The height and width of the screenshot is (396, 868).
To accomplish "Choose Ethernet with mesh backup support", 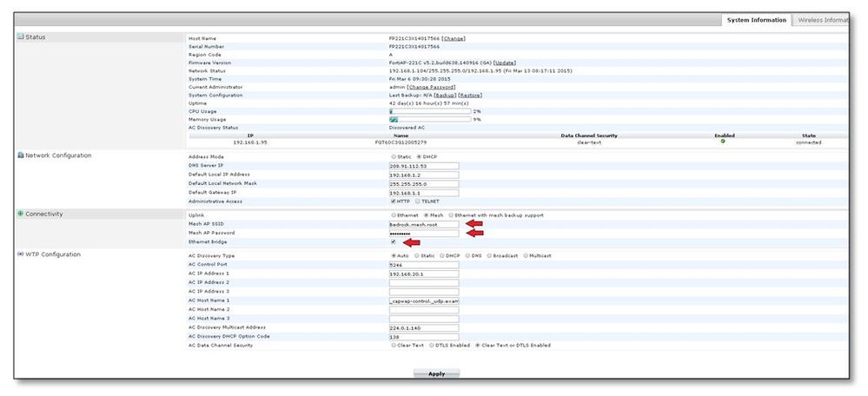I will [x=451, y=215].
